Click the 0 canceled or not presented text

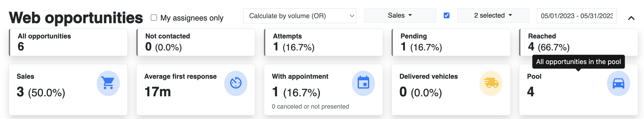[310, 106]
